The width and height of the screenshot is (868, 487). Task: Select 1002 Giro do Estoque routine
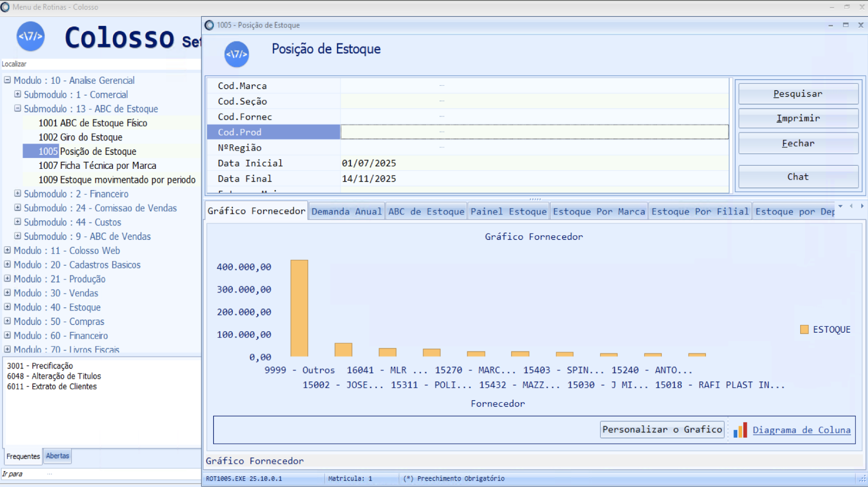80,137
